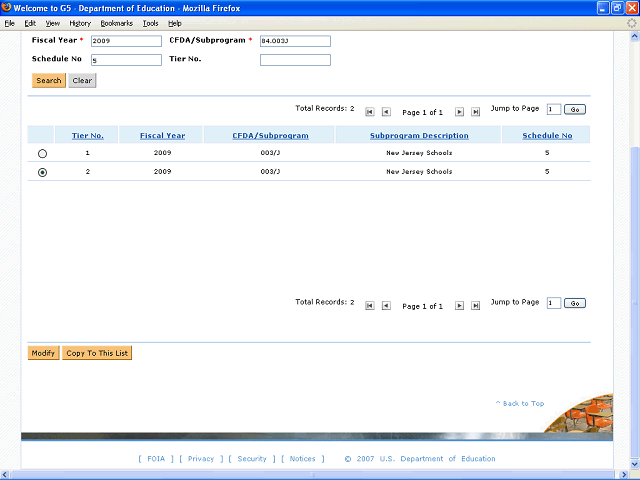Sort table by Tier No. column
Viewport: 640px width, 480px height.
pos(87,136)
